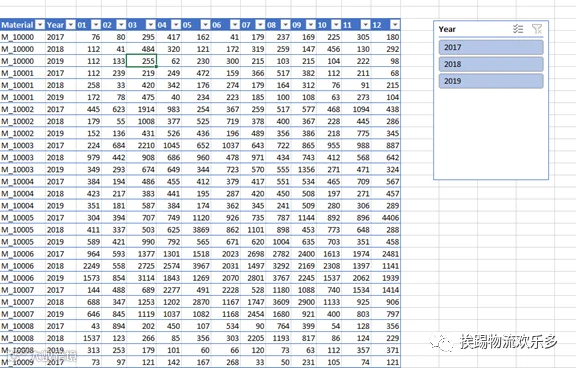Image resolution: width=576 pixels, height=368 pixels.
Task: Open the 06 column filter dropdown
Action: tap(235, 25)
